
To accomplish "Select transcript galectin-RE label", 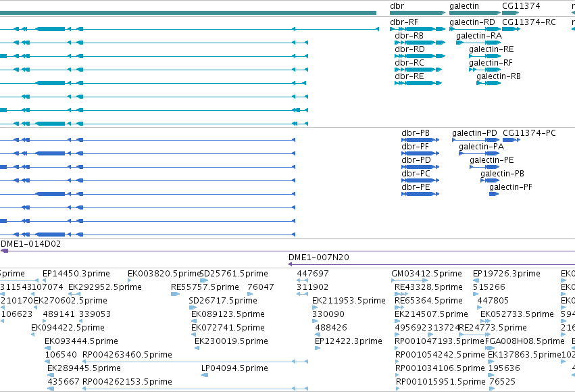I will [x=491, y=49].
